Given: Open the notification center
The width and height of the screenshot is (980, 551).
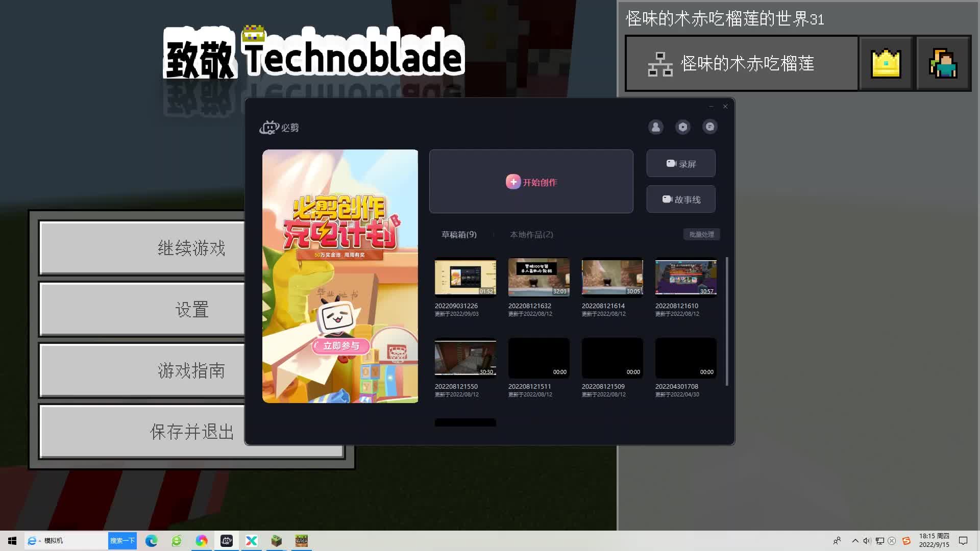Looking at the screenshot, I should click(x=963, y=541).
